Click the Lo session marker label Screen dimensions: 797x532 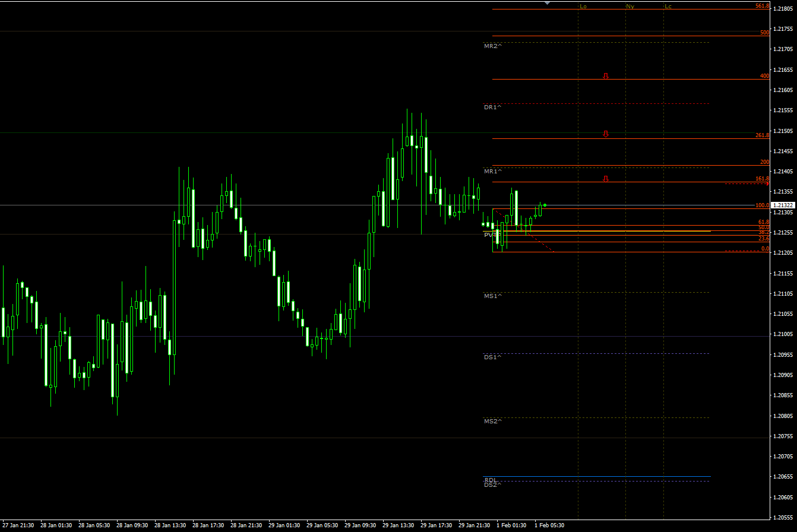tap(583, 7)
